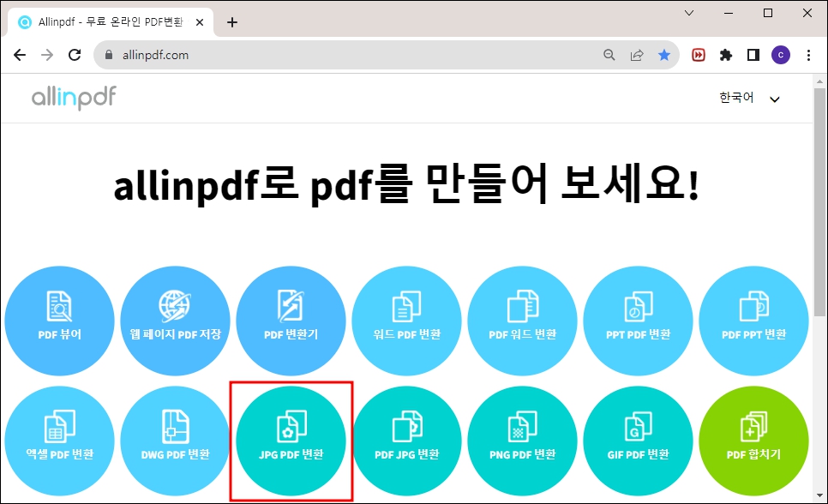The image size is (828, 504).
Task: Go back to previous page
Action: pos(20,55)
